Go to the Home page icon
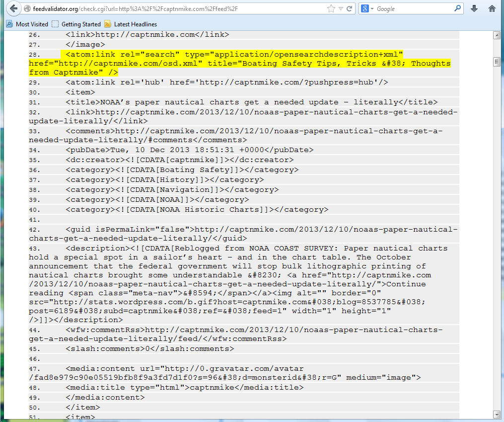504x422 pixels. (492, 8)
